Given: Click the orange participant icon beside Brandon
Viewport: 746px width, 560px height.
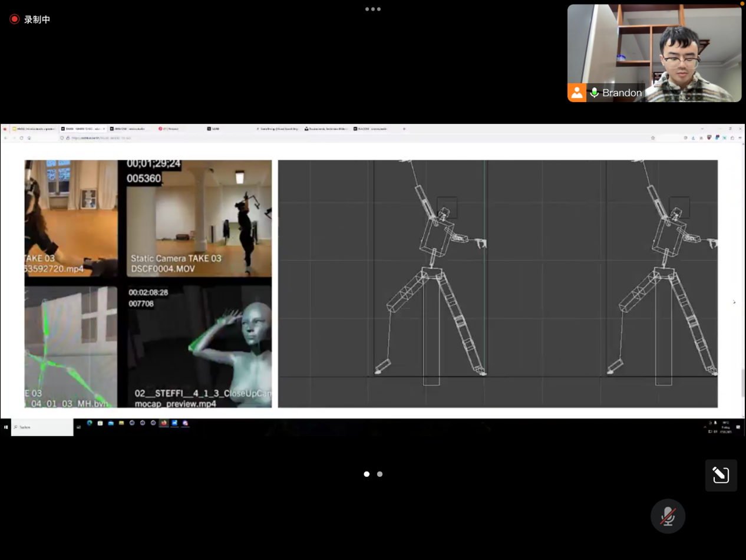Looking at the screenshot, I should [x=577, y=93].
